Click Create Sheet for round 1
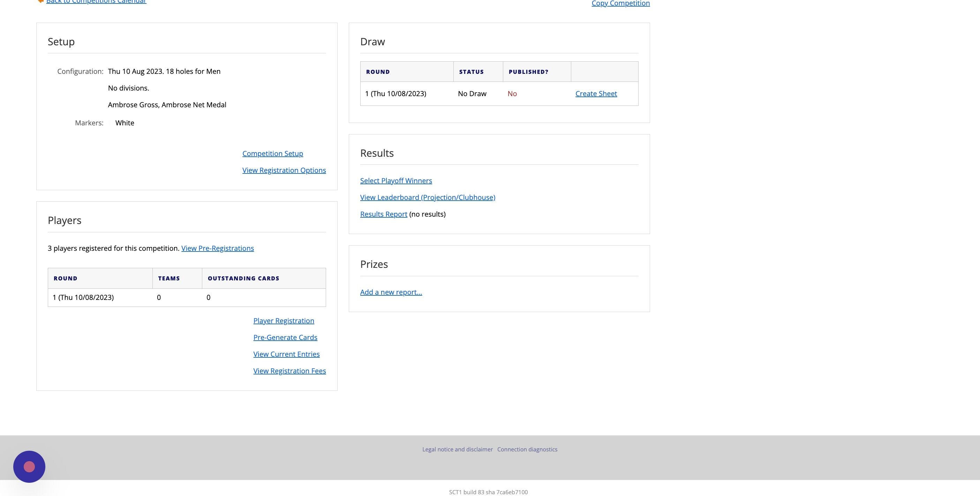The width and height of the screenshot is (980, 496). [596, 94]
